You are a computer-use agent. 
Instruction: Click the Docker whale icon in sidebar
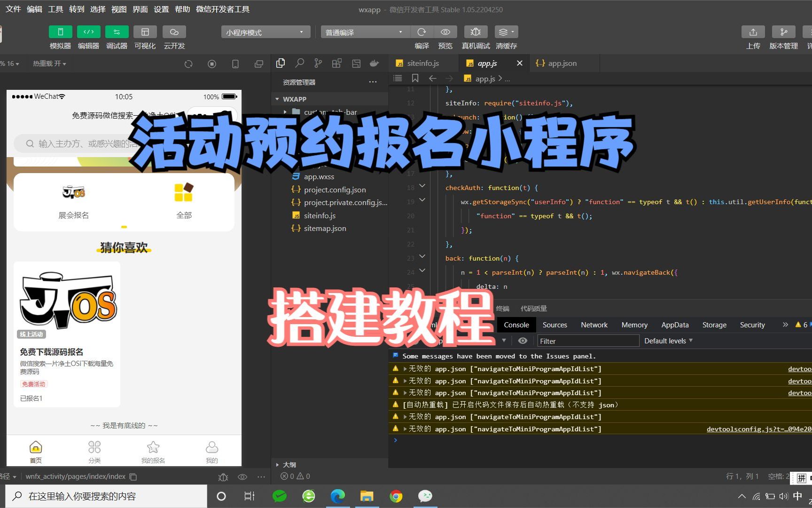(x=375, y=63)
